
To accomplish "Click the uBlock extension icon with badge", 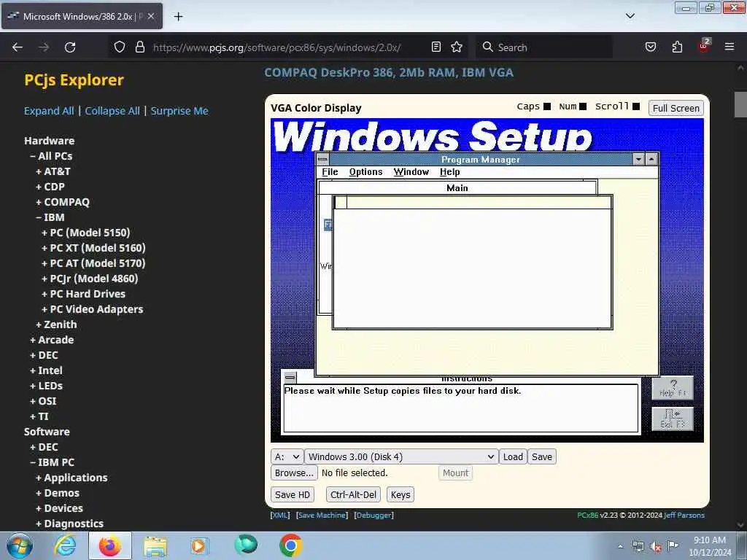I will pos(704,46).
